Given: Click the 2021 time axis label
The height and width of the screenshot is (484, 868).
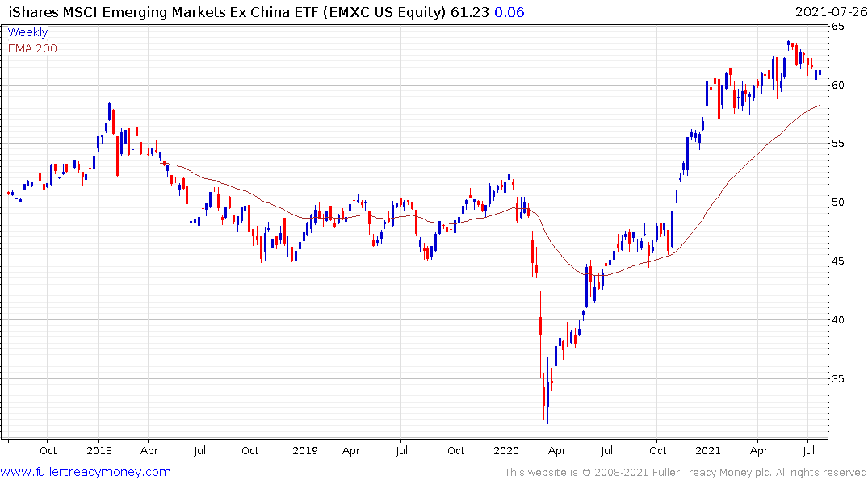Looking at the screenshot, I should (708, 450).
